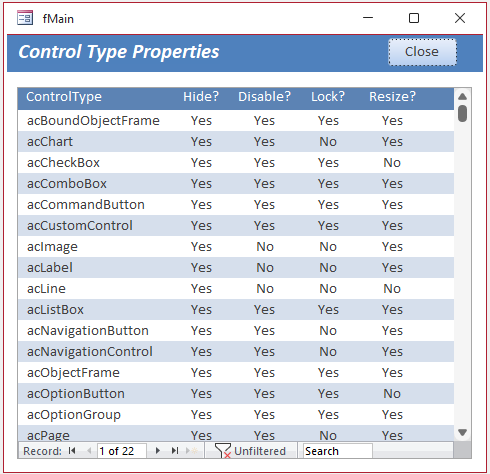Click acLabel's Lock? value No

point(328,268)
